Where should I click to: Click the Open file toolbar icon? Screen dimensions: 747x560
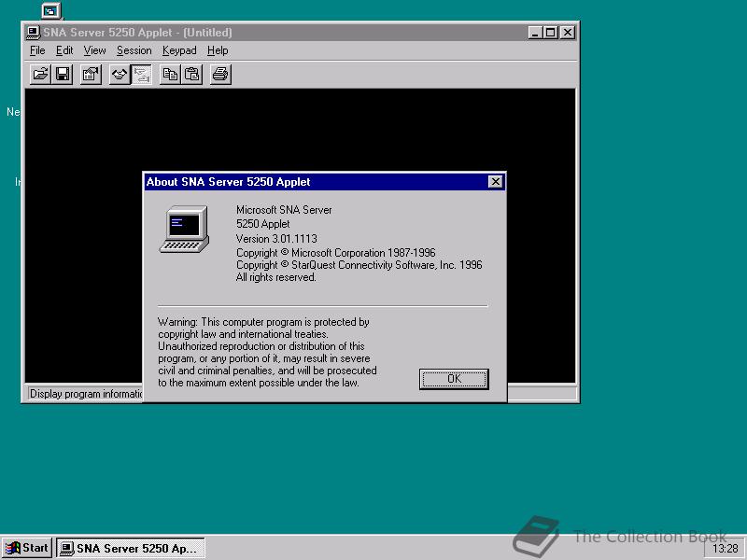(40, 75)
